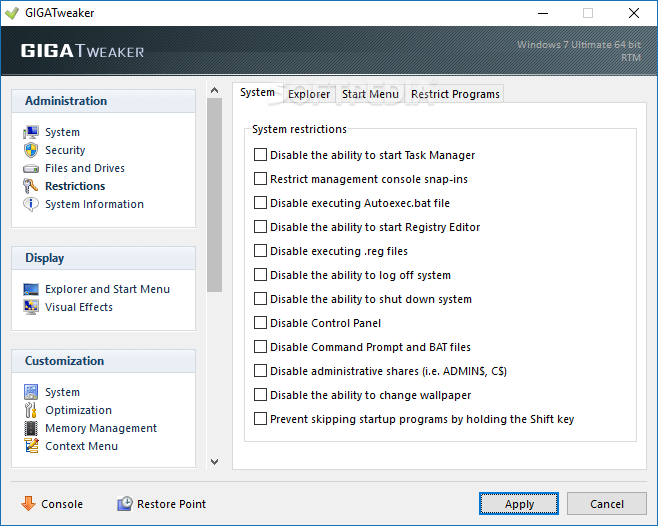Screen dimensions: 658x526
Task: Open Explorer and Start Menu settings
Action: pyautogui.click(x=107, y=289)
